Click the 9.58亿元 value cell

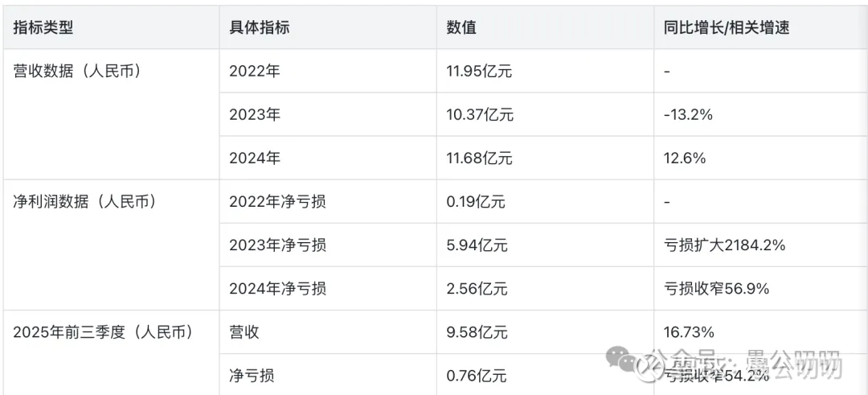[477, 331]
